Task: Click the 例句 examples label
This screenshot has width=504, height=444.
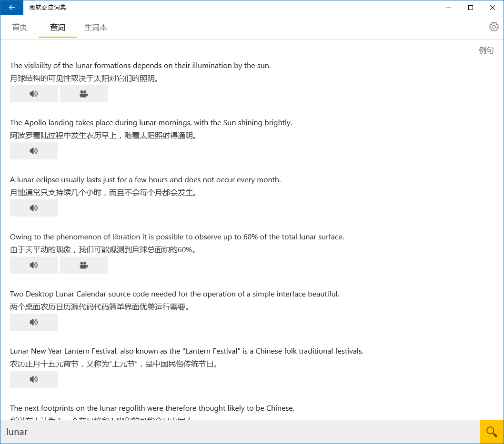Action: coord(486,50)
